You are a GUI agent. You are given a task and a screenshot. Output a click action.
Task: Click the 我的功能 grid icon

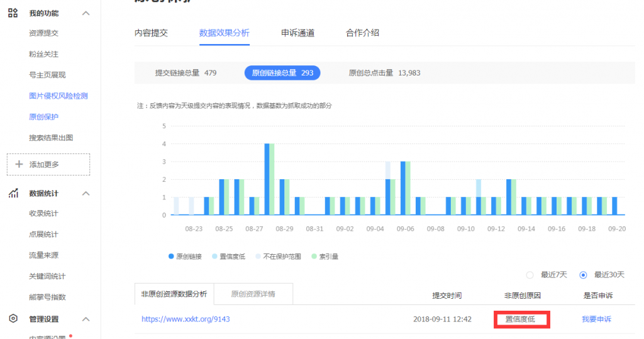[x=13, y=13]
